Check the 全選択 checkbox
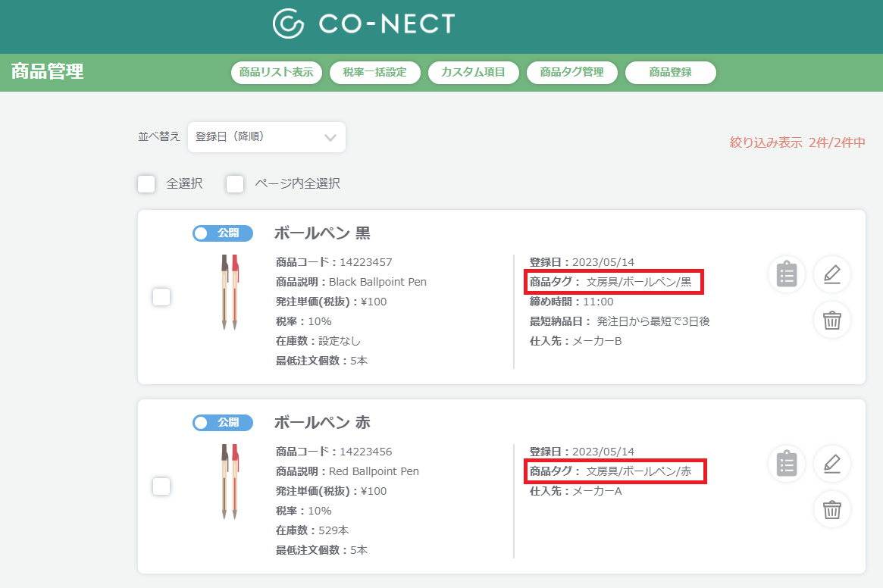883x588 pixels. click(x=146, y=183)
